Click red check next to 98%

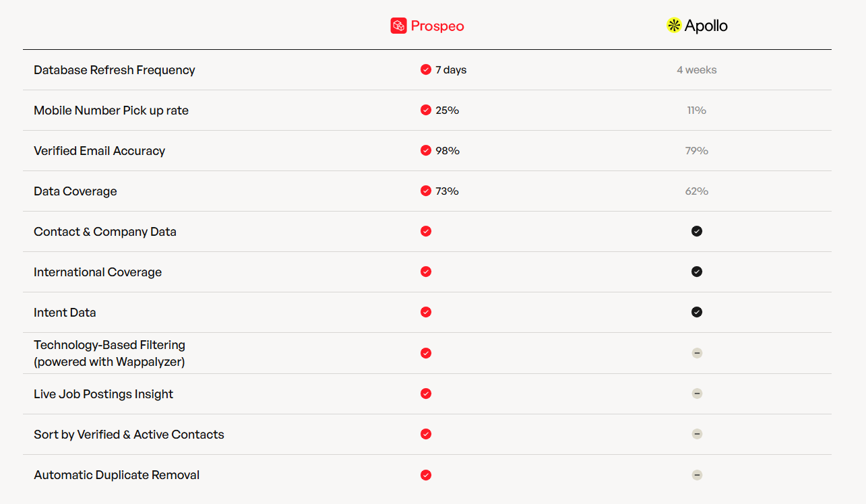pos(426,150)
